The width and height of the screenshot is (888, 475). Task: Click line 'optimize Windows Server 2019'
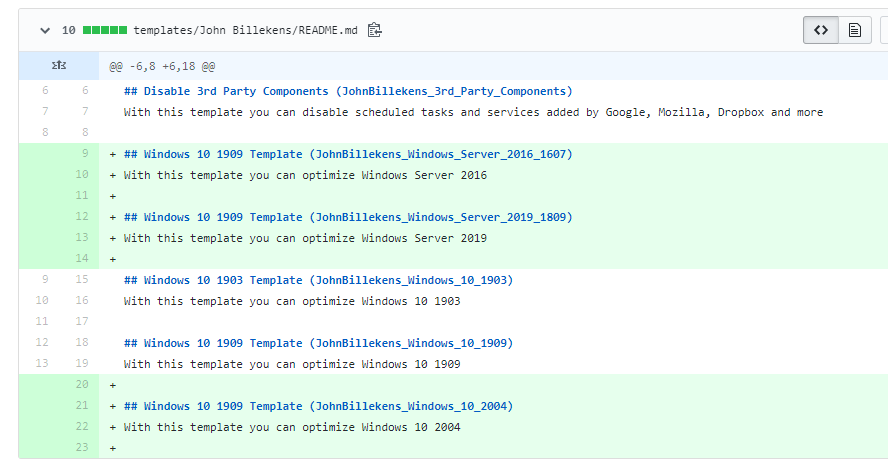305,238
